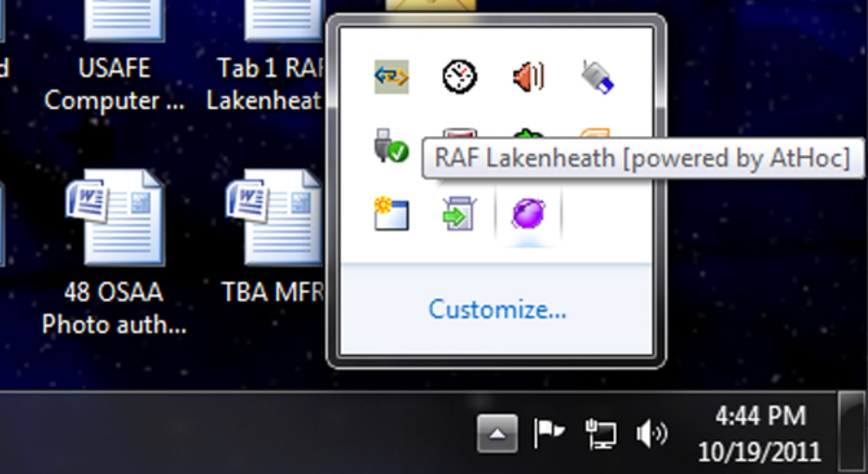Image resolution: width=868 pixels, height=474 pixels.
Task: Open the Customize notification icons link
Action: pyautogui.click(x=497, y=310)
